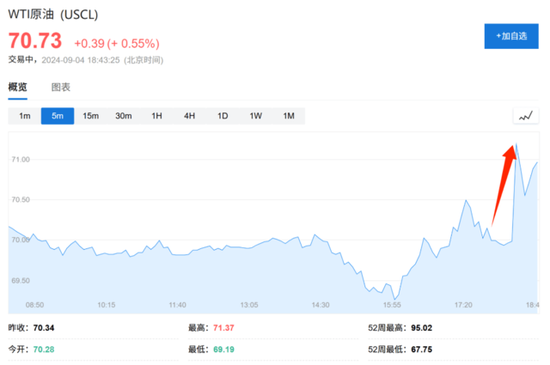Screen dimensions: 550x365
Task: Select the 5m interval
Action: click(x=58, y=116)
